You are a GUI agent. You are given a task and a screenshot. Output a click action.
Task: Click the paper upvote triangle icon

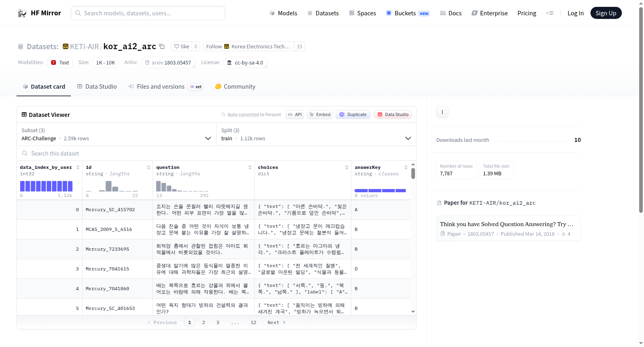(563, 234)
